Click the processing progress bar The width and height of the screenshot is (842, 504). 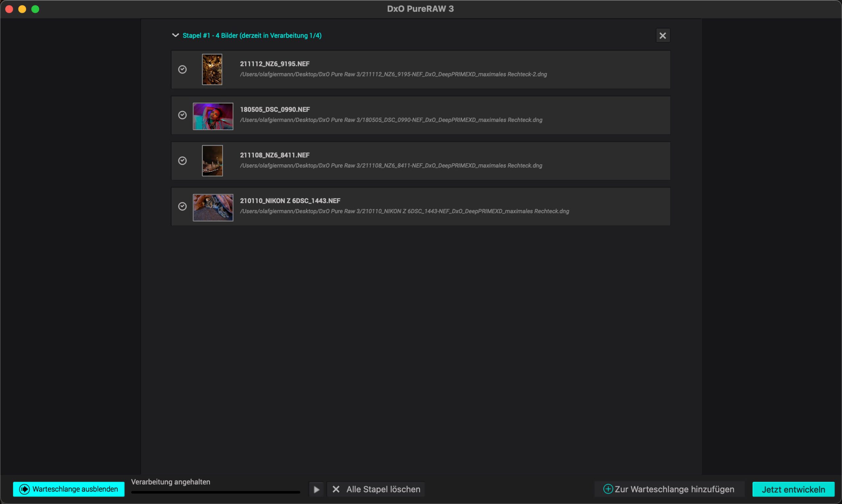coord(215,492)
